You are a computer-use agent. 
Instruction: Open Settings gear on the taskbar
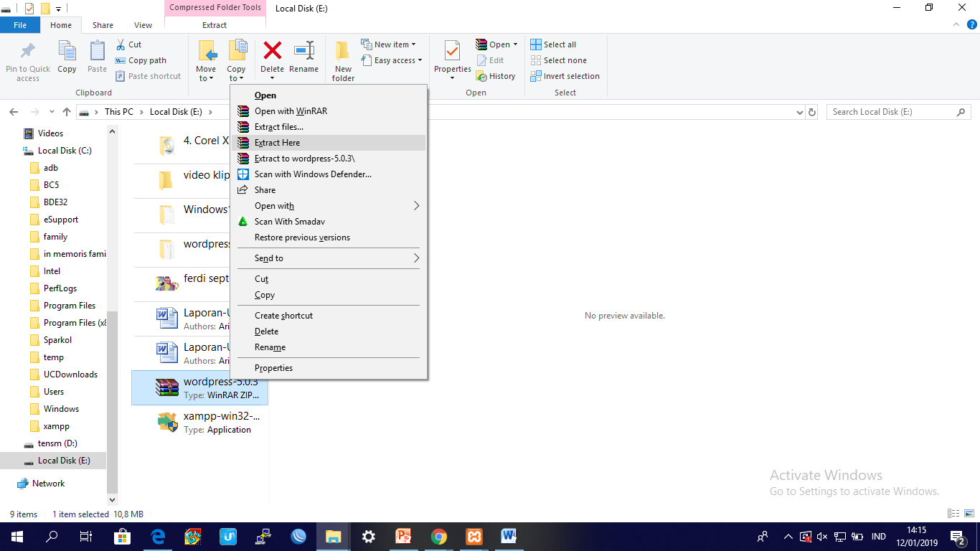coord(369,537)
